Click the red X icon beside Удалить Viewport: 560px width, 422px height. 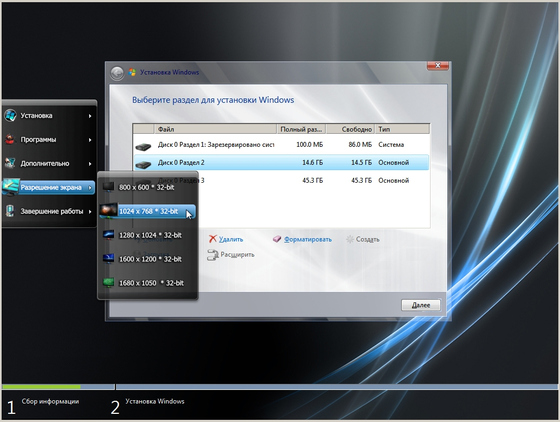[212, 238]
